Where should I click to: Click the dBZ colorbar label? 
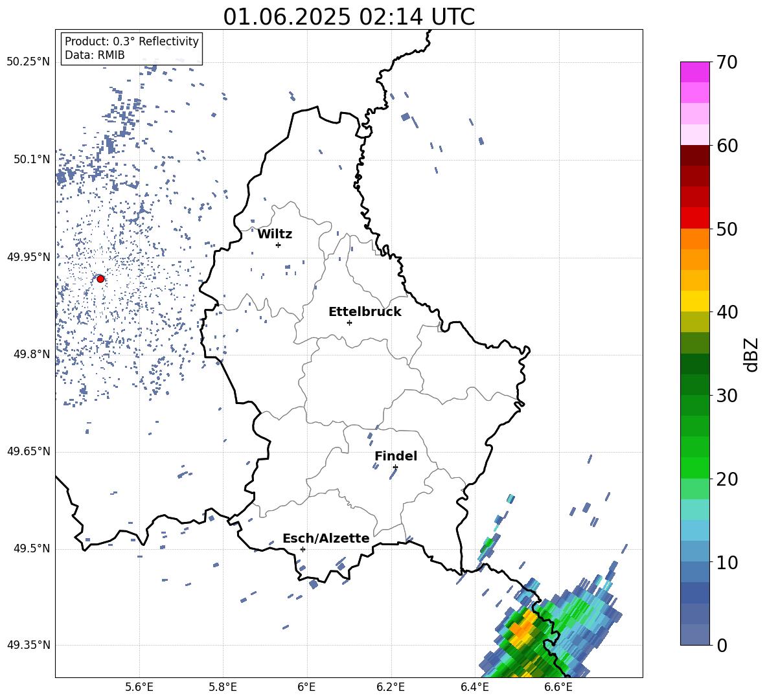752,354
